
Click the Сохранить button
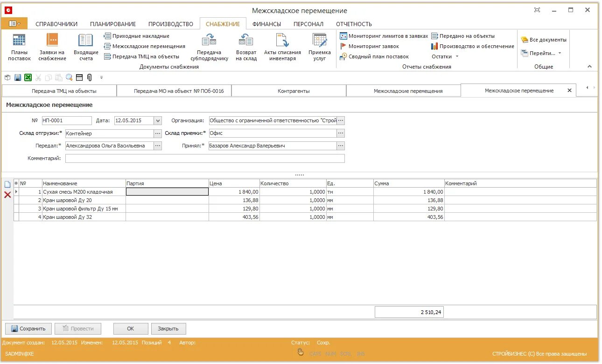coord(28,329)
